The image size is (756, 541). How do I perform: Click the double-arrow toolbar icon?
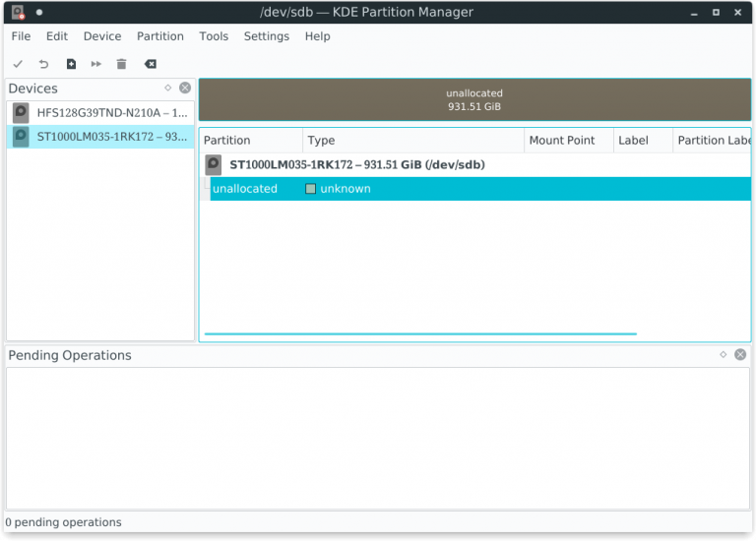95,64
